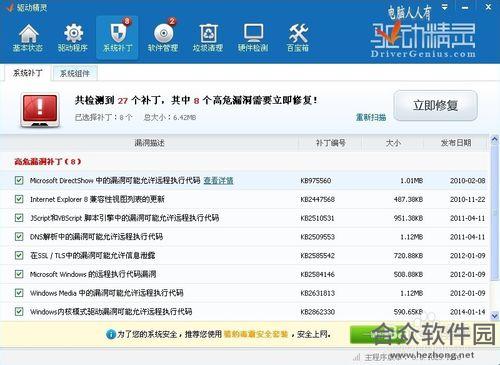Click the 立即修复 button
Screen dimensions: 500x365
click(435, 106)
